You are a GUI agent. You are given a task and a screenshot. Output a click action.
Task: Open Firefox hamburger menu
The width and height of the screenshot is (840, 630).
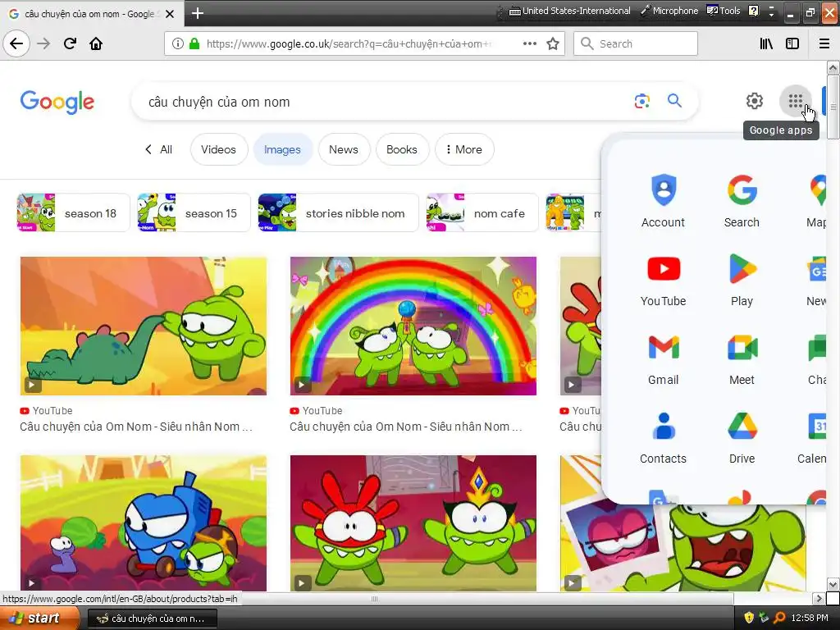[824, 43]
